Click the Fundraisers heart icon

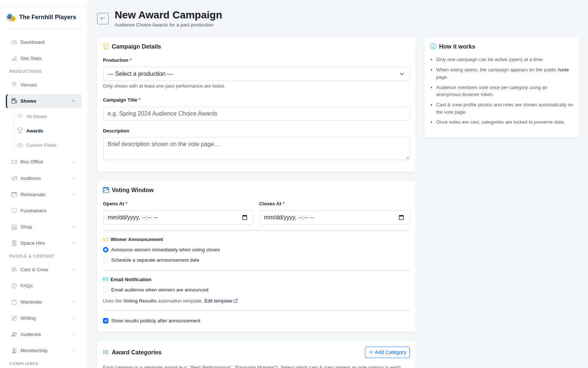pos(14,211)
